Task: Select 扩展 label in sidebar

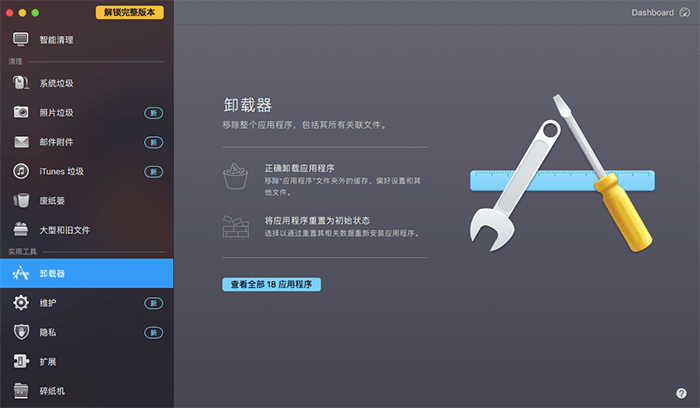Action: (48, 362)
